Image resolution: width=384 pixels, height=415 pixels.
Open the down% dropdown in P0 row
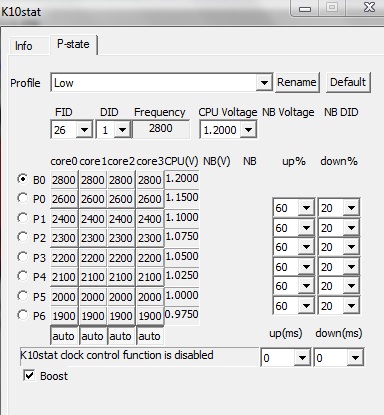[339, 208]
